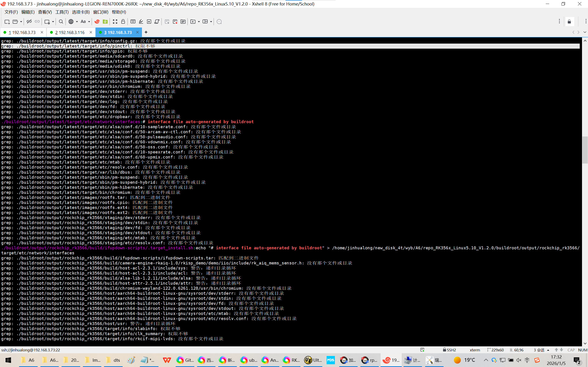Expand the pane layout dropdown arrow
Viewport: 588px width, 367px height.
(x=211, y=22)
